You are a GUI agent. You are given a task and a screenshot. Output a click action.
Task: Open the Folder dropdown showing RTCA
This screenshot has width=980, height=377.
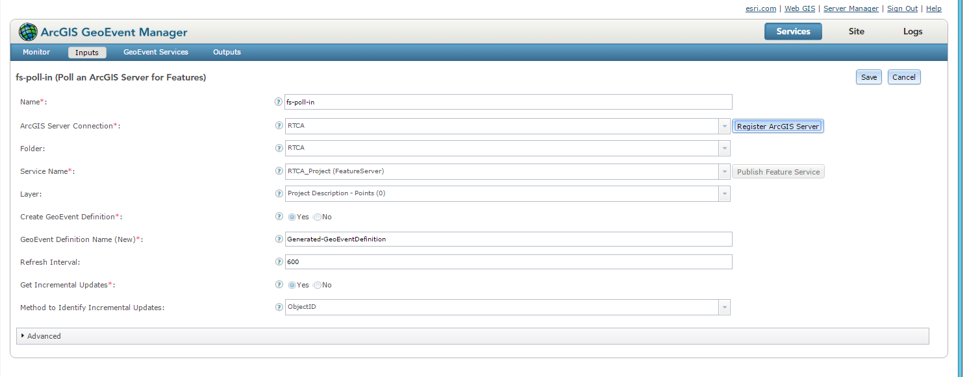724,148
